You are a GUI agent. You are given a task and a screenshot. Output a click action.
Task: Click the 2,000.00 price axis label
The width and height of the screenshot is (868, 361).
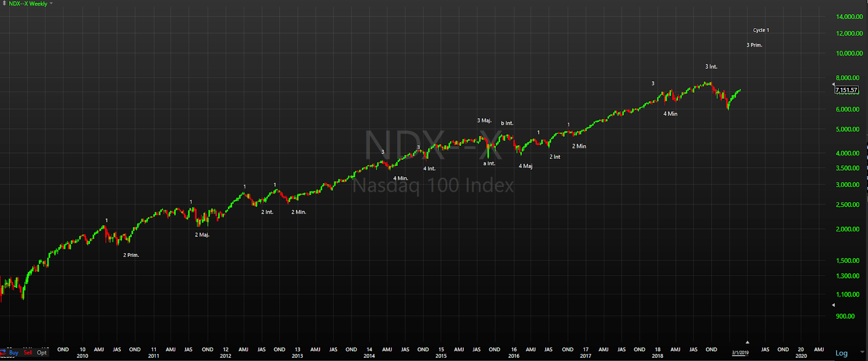pyautogui.click(x=848, y=229)
